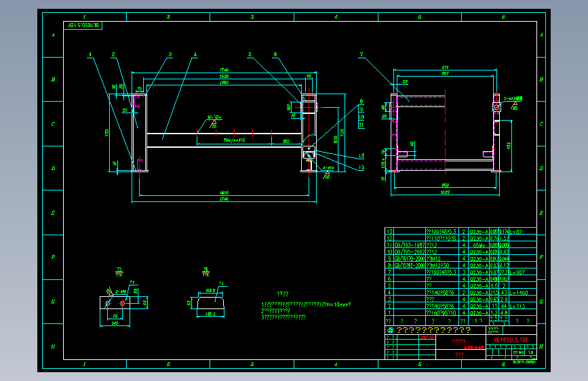This screenshot has width=588, height=381.
Task: Click the red drawing number BLT650.5.1BF
Action: coord(511,340)
